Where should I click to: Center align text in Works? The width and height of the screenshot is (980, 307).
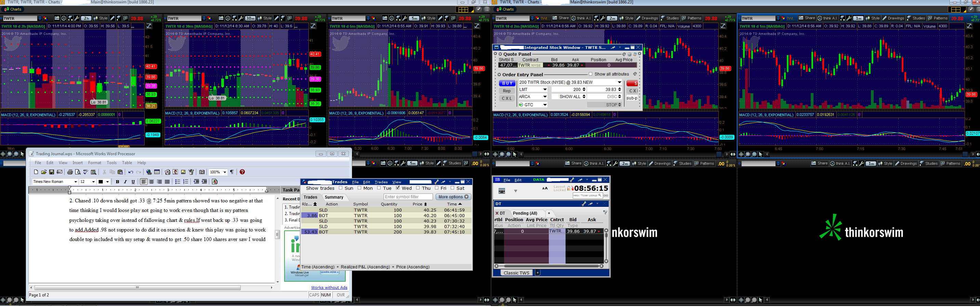coord(151,182)
